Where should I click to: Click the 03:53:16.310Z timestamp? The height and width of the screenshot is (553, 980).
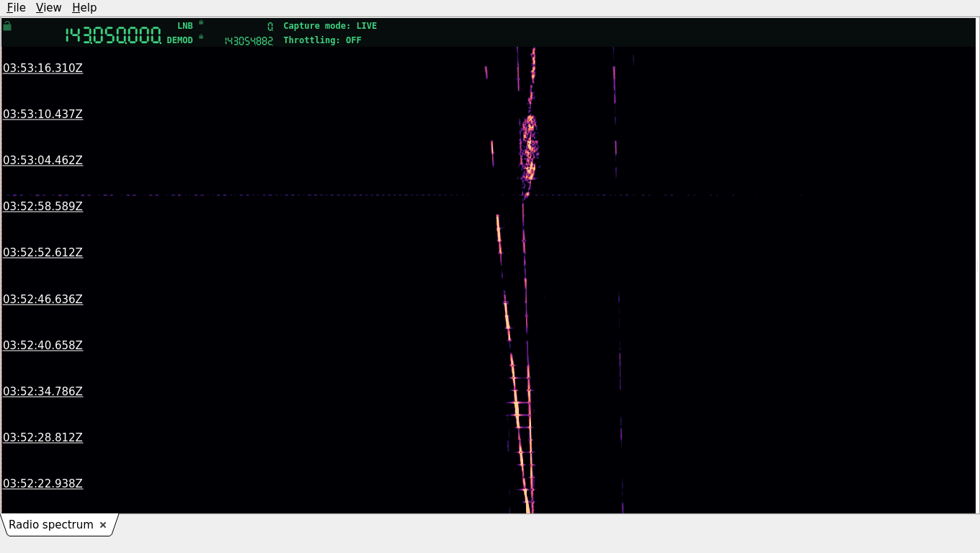[x=43, y=68]
